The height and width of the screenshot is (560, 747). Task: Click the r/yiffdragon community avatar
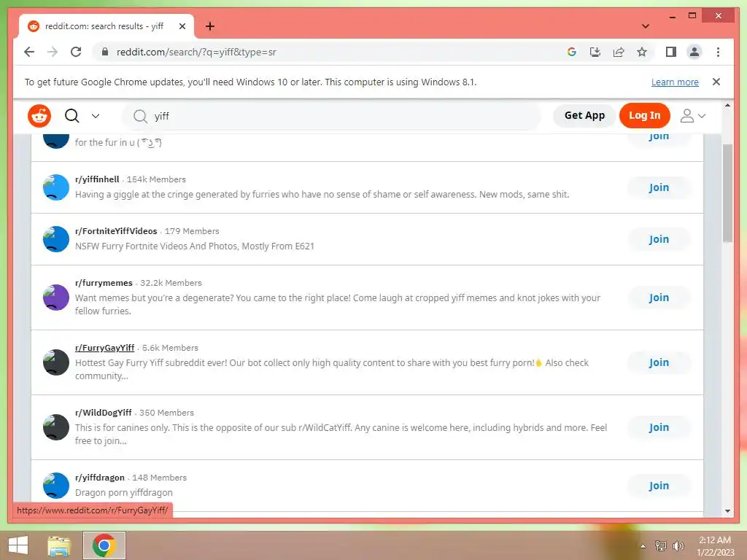pyautogui.click(x=56, y=485)
